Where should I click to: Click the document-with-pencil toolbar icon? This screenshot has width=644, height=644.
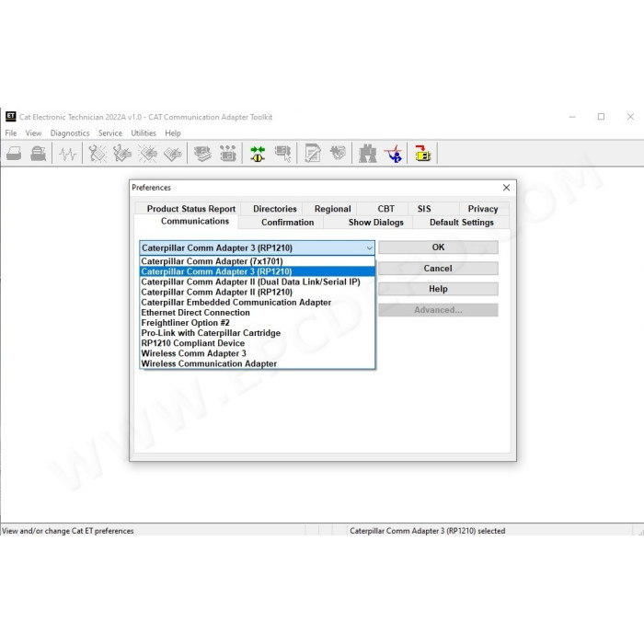point(313,154)
